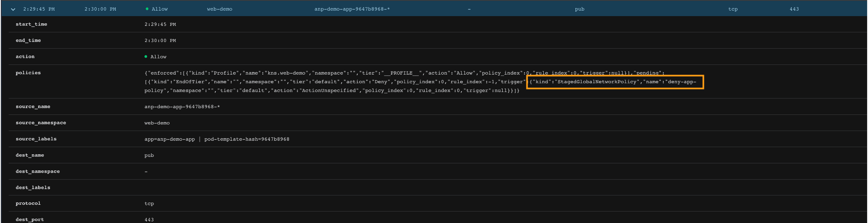Viewport: 868px width, 223px height.
Task: Select the source_labels field label
Action: 36,139
